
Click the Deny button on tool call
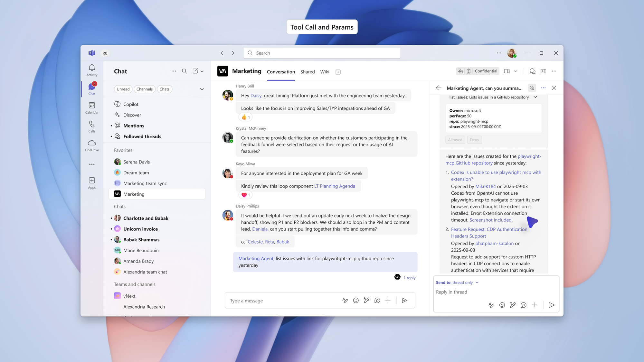474,140
